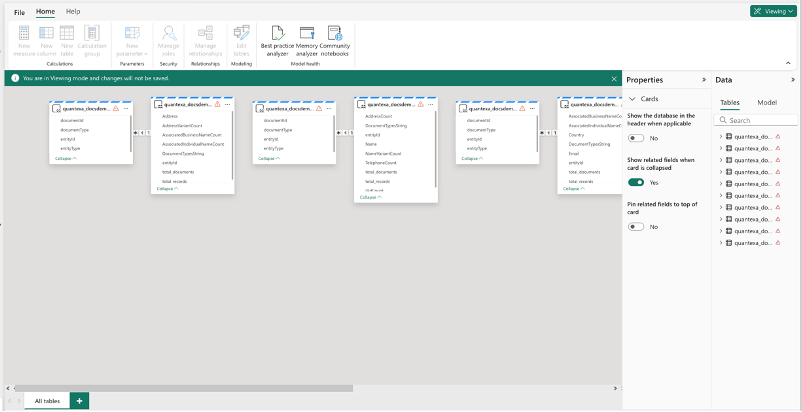
Task: Click the Search field in Data pane
Action: click(755, 120)
